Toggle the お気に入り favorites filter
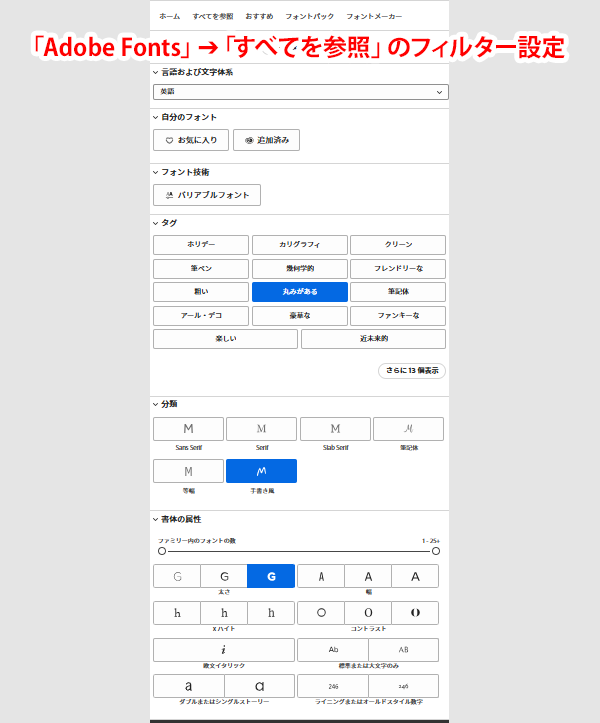 coord(191,140)
